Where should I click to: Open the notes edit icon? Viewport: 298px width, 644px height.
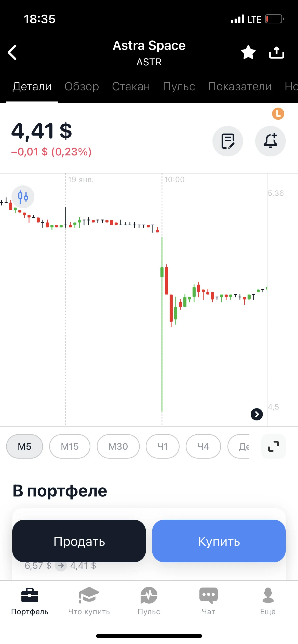(228, 141)
